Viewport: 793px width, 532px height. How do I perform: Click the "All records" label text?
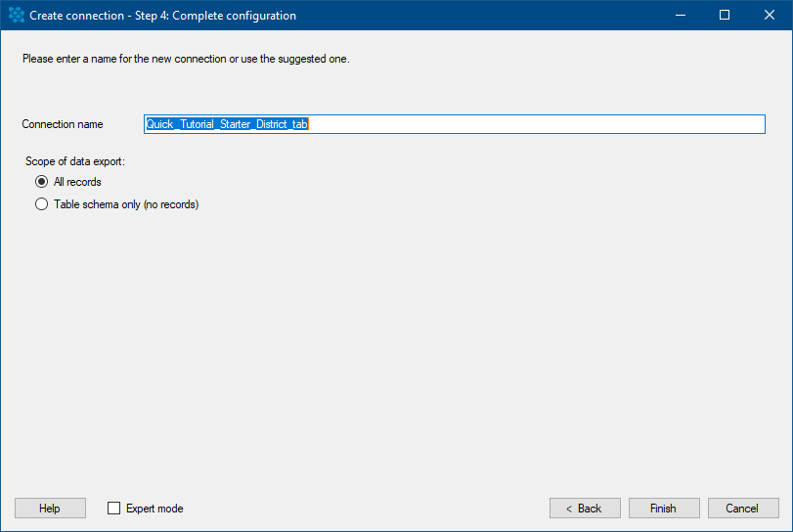77,182
